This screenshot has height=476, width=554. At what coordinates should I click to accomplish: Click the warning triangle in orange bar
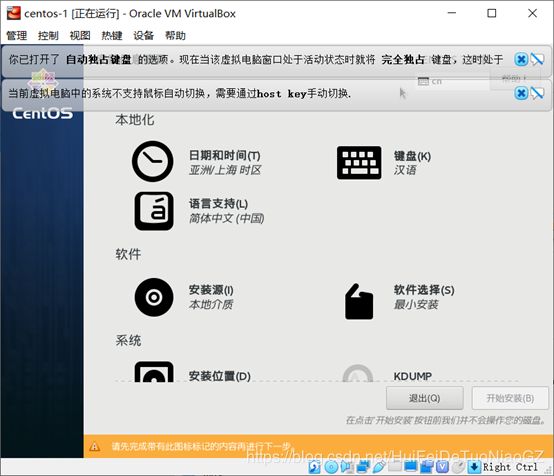[94, 447]
